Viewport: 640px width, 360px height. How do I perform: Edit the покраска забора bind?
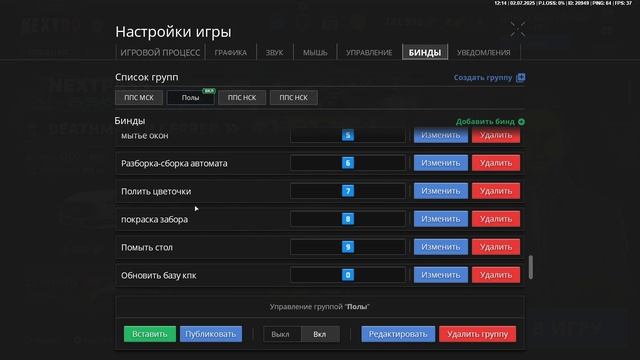(x=441, y=219)
